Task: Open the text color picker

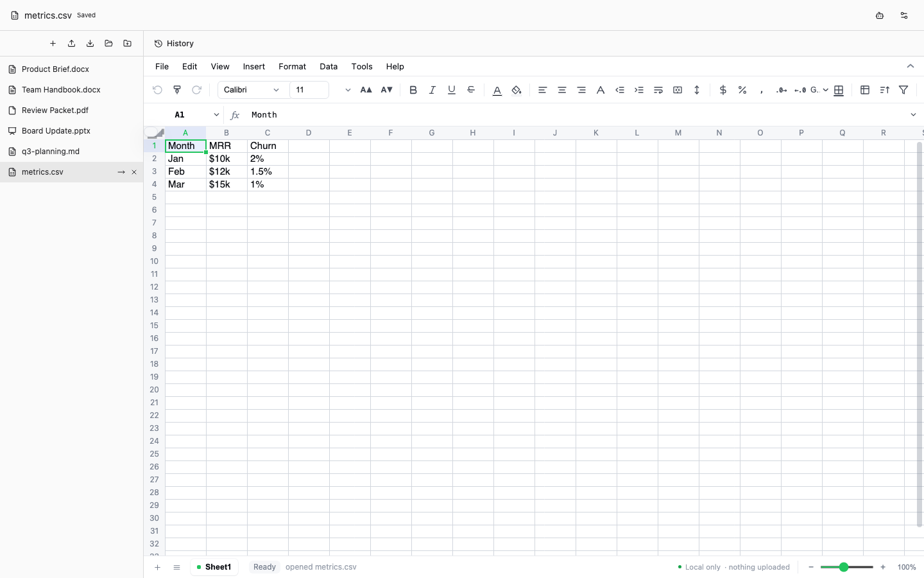Action: 497,90
